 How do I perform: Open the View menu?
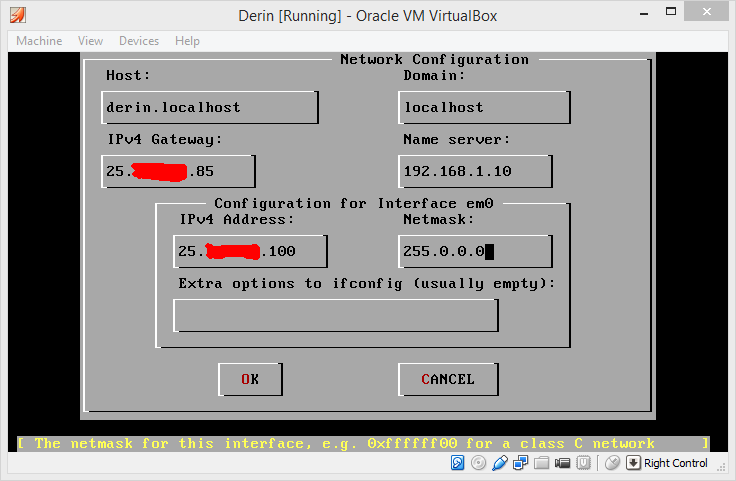(x=91, y=41)
